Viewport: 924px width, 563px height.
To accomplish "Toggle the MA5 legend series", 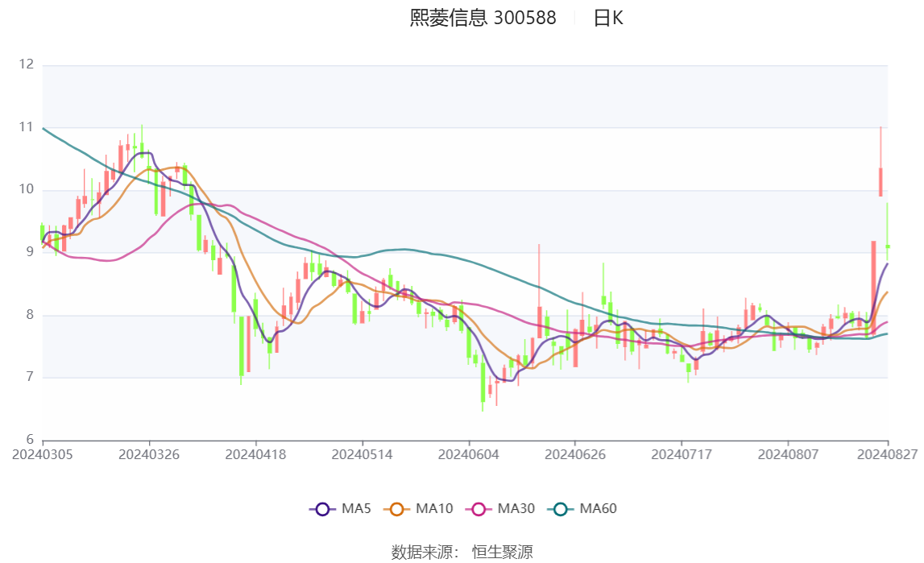I will click(x=340, y=509).
